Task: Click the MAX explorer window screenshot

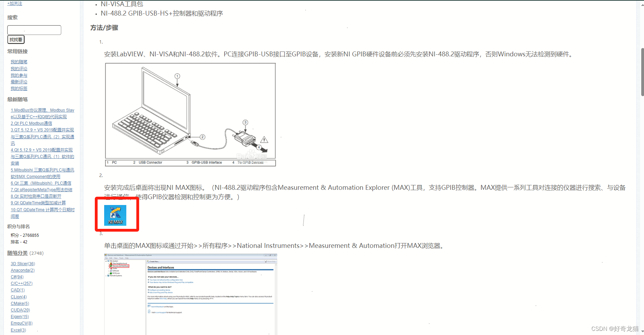Action: click(x=191, y=294)
